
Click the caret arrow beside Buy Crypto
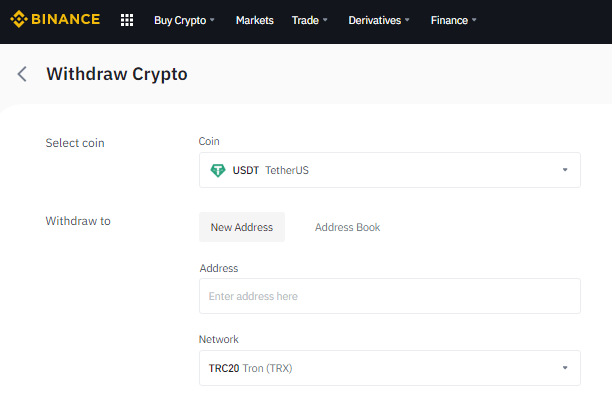point(212,20)
